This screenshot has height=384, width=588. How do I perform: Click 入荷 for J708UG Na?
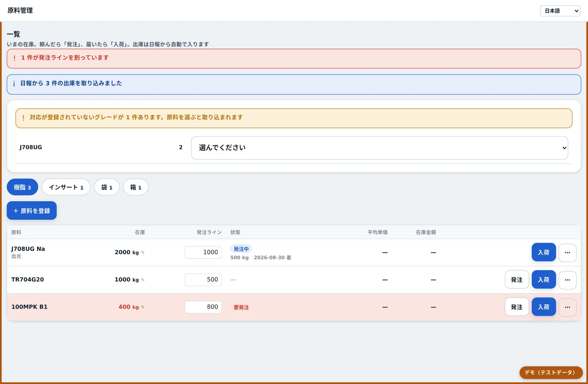[543, 252]
